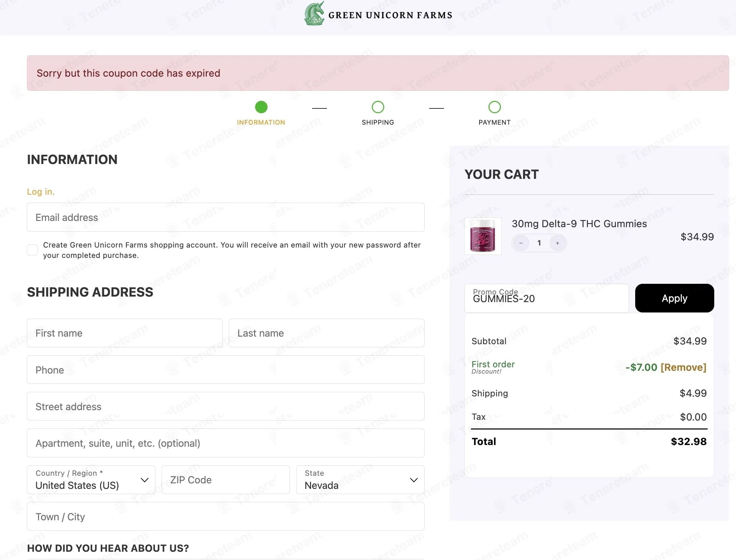This screenshot has height=560, width=736.
Task: Select the ZIP Code field
Action: point(226,480)
